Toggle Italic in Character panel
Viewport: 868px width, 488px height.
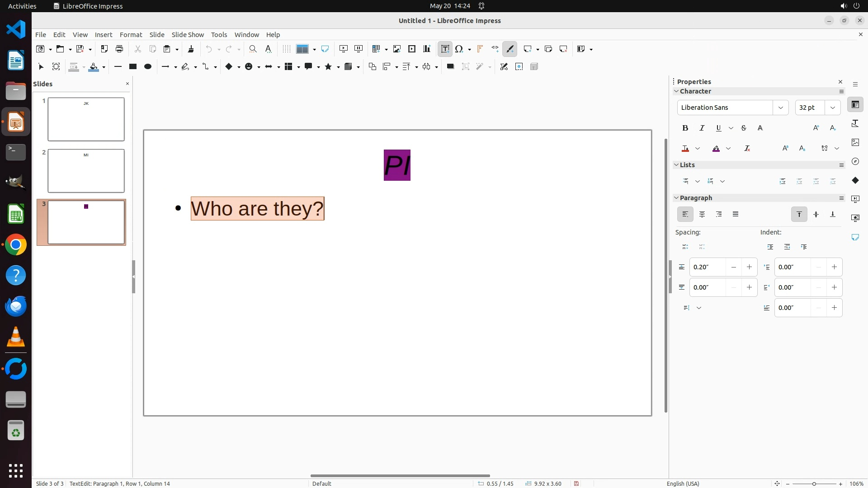click(x=702, y=128)
